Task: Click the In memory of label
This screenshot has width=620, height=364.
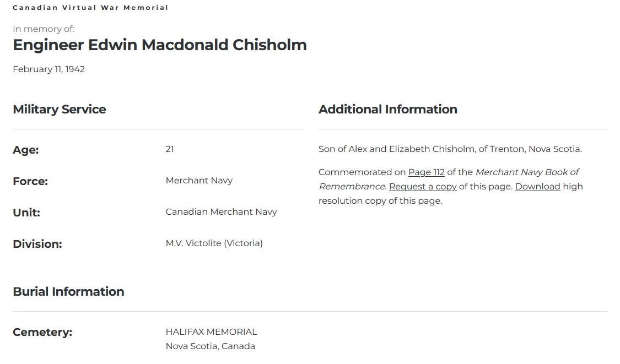Action: pyautogui.click(x=44, y=29)
